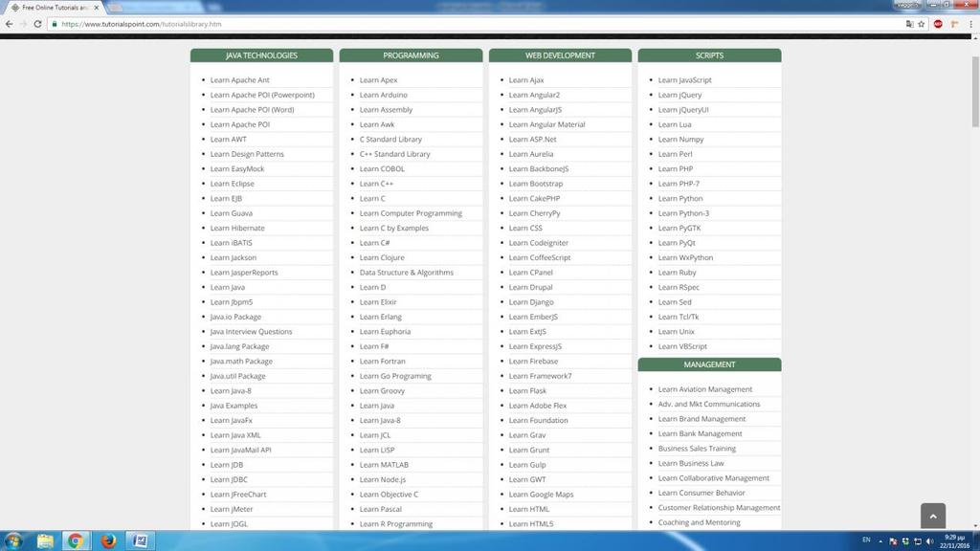Reload the page with refresh icon
This screenshot has height=551, width=980.
37,24
